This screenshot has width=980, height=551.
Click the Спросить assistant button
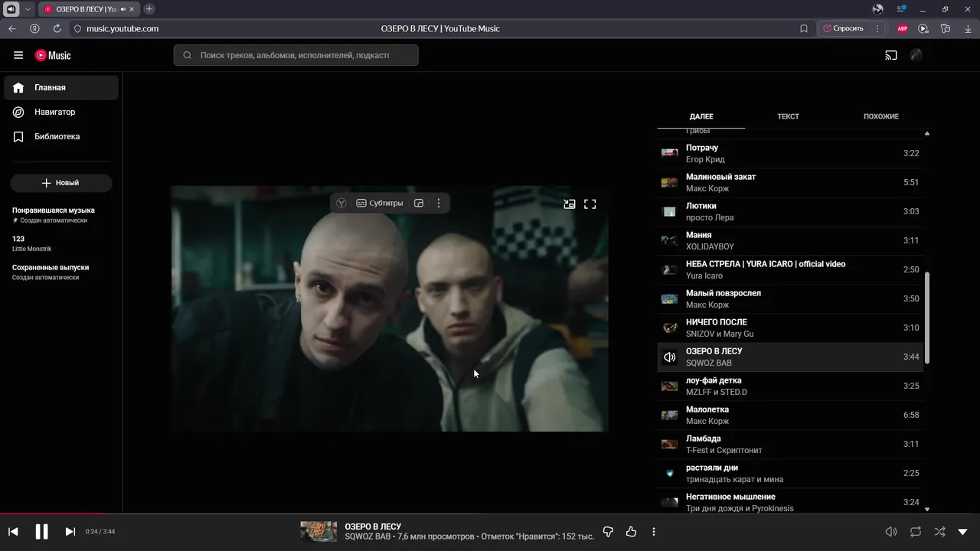843,28
